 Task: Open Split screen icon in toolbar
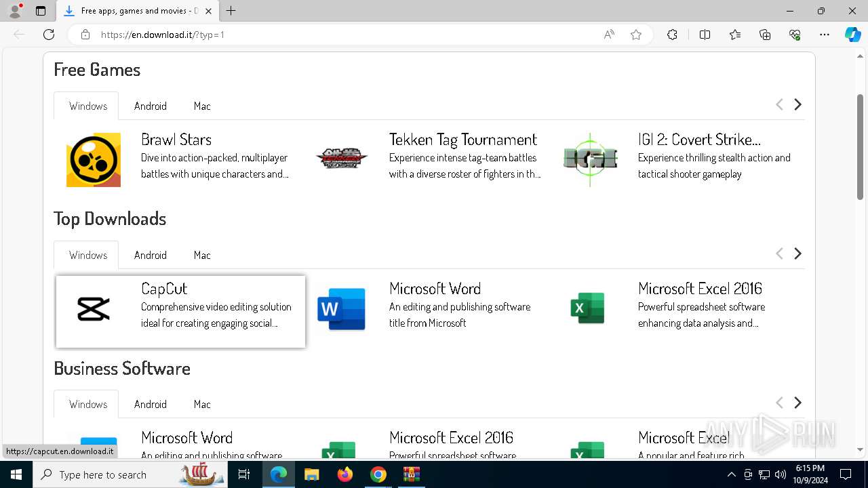tap(705, 35)
